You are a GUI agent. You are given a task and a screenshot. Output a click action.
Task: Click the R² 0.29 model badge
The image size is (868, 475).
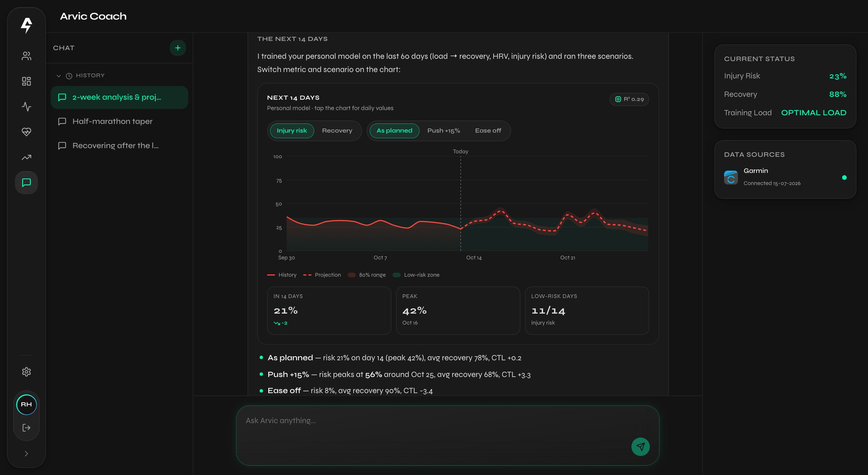coord(629,99)
